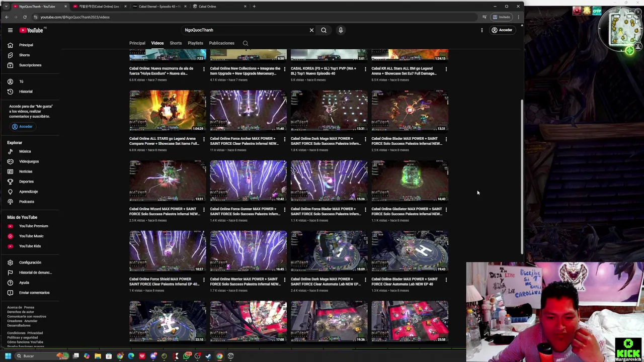Viewport: 644px width, 362px height.
Task: Open the YouTube hamburger guide menu
Action: 10,30
